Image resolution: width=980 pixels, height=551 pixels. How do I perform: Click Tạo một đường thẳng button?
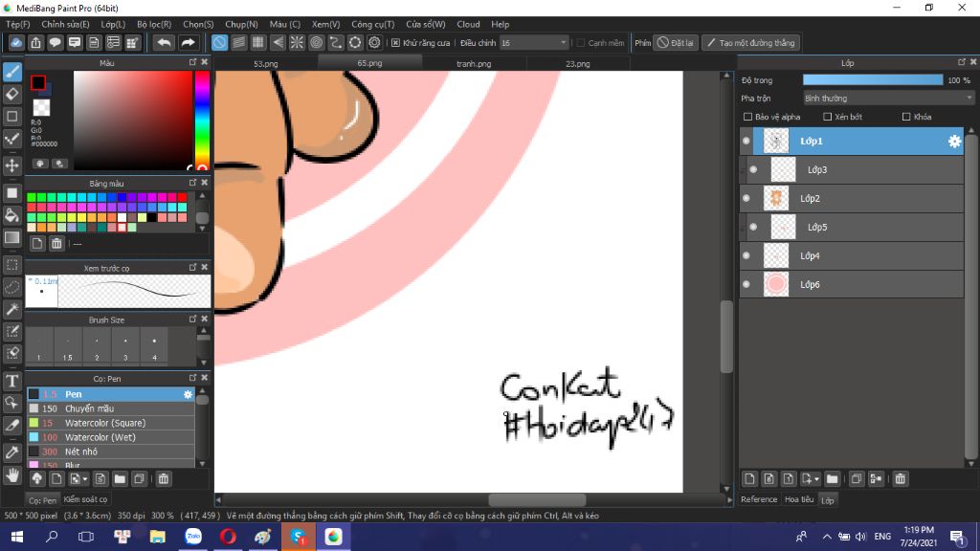click(750, 43)
